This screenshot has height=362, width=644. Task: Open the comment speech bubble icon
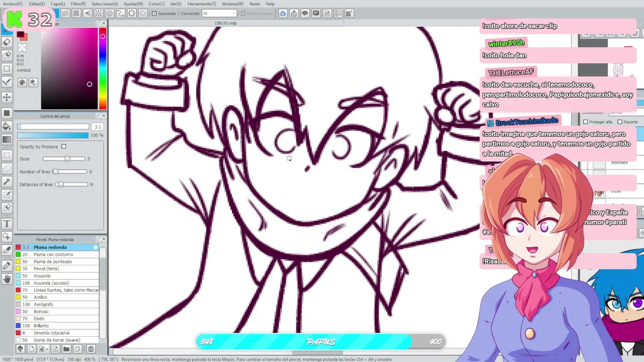coord(305,13)
